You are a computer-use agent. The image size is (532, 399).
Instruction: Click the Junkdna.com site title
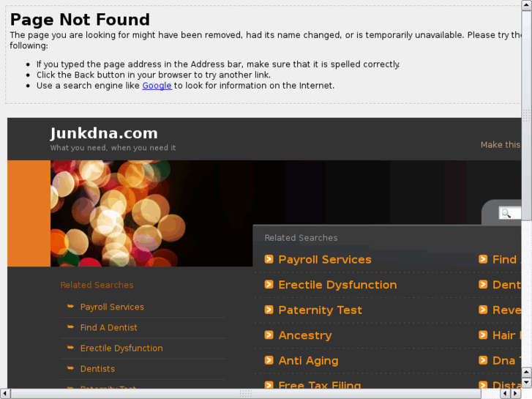(104, 133)
